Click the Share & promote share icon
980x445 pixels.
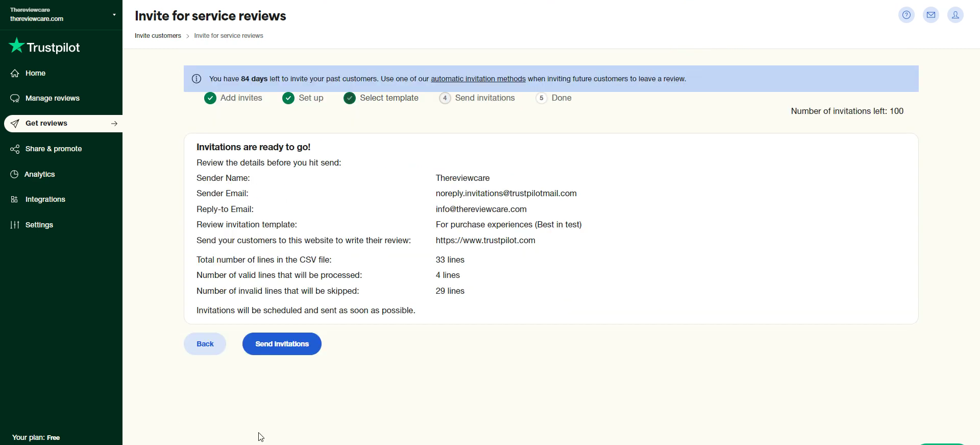[x=15, y=149]
